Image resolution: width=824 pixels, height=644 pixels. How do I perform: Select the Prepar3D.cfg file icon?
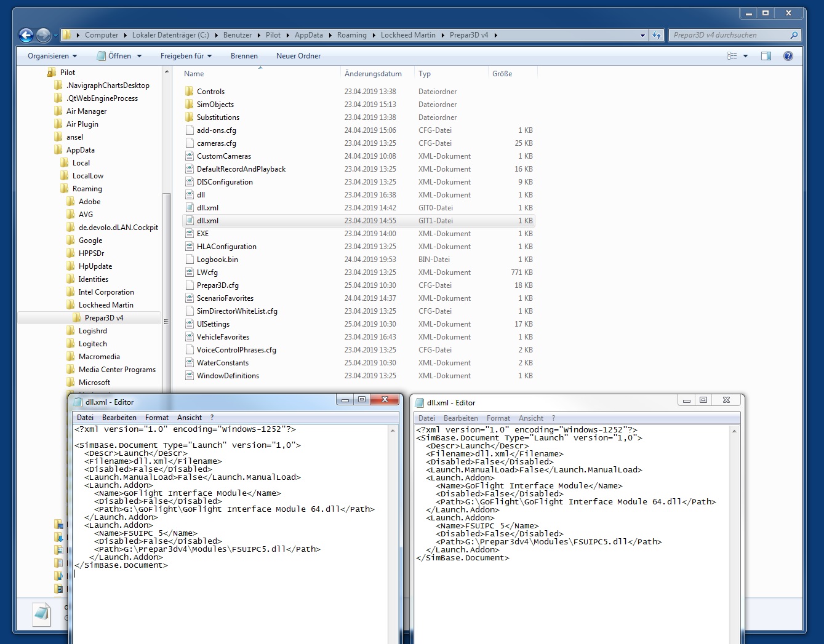tap(190, 285)
